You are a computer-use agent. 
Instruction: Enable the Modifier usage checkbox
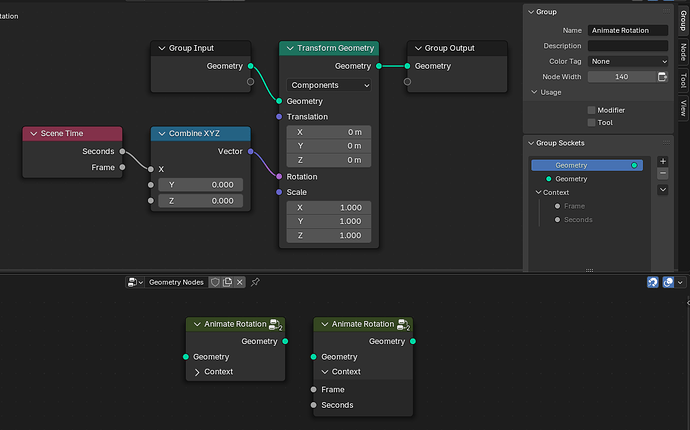pyautogui.click(x=591, y=110)
